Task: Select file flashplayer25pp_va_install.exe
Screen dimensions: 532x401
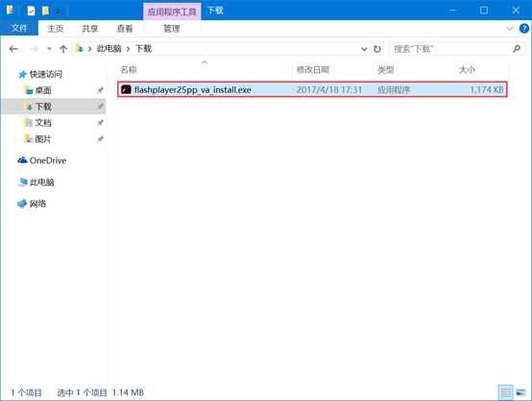Action: [x=312, y=89]
